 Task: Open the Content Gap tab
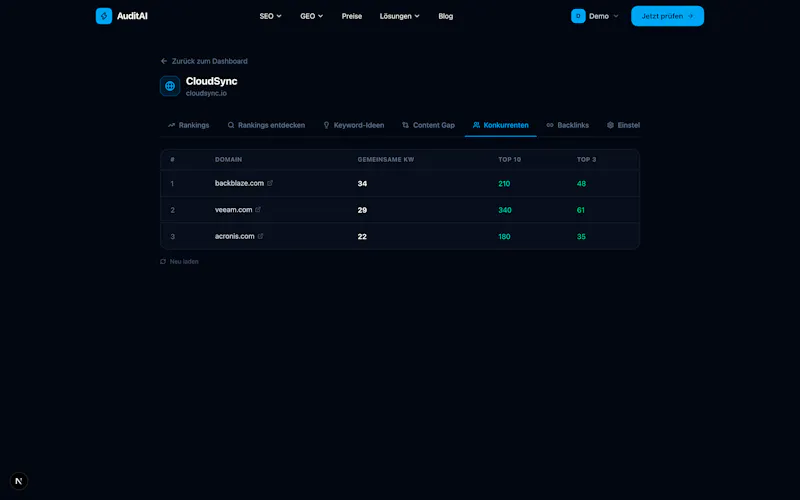point(428,125)
